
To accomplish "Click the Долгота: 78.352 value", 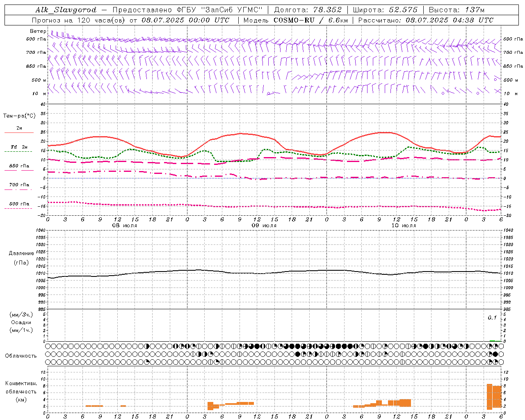I will pos(308,10).
